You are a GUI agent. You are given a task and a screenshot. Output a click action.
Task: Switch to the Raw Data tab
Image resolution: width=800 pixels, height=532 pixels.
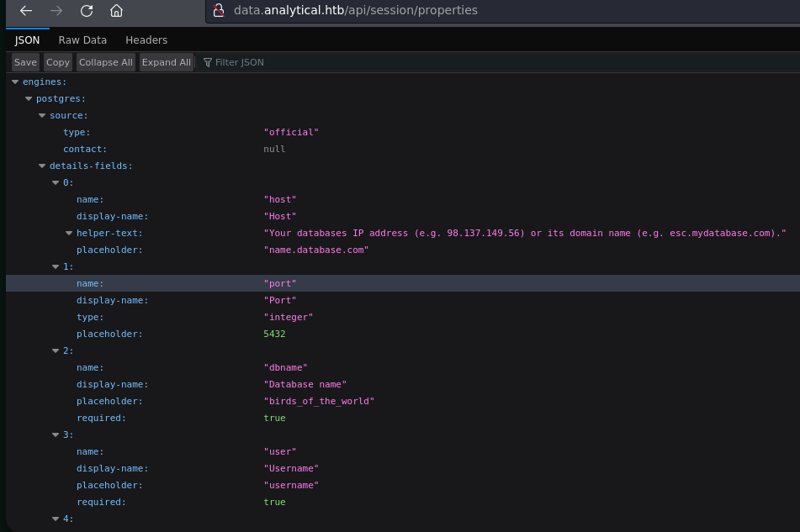click(x=82, y=40)
